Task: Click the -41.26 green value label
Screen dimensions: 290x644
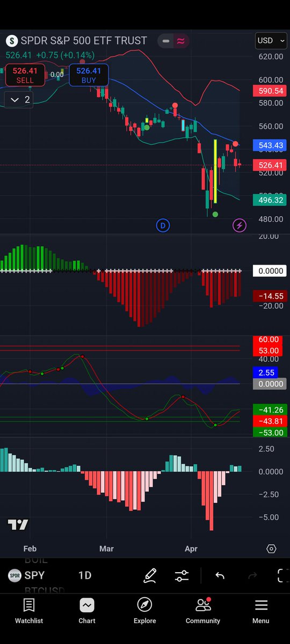Action: 271,411
